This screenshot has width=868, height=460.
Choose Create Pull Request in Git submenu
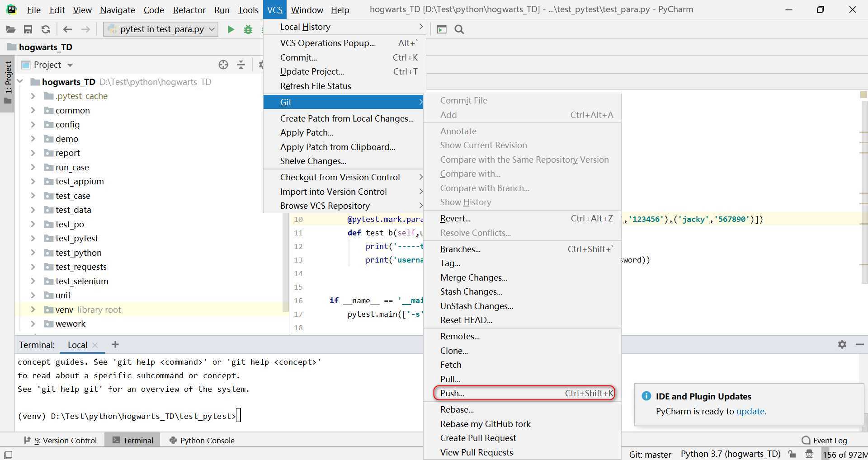click(x=522, y=438)
